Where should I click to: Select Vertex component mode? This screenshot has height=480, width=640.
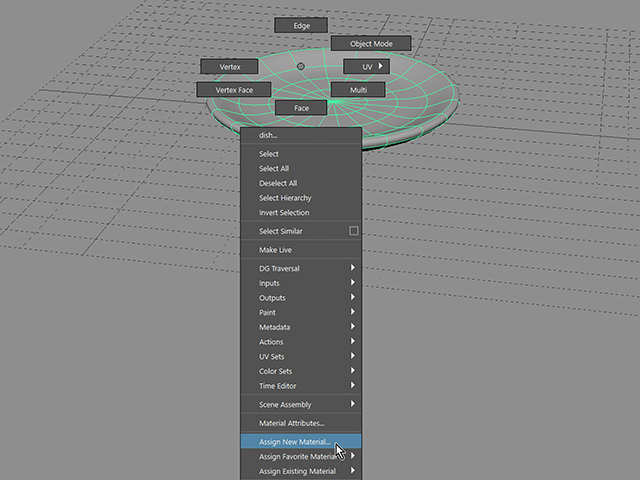click(229, 67)
